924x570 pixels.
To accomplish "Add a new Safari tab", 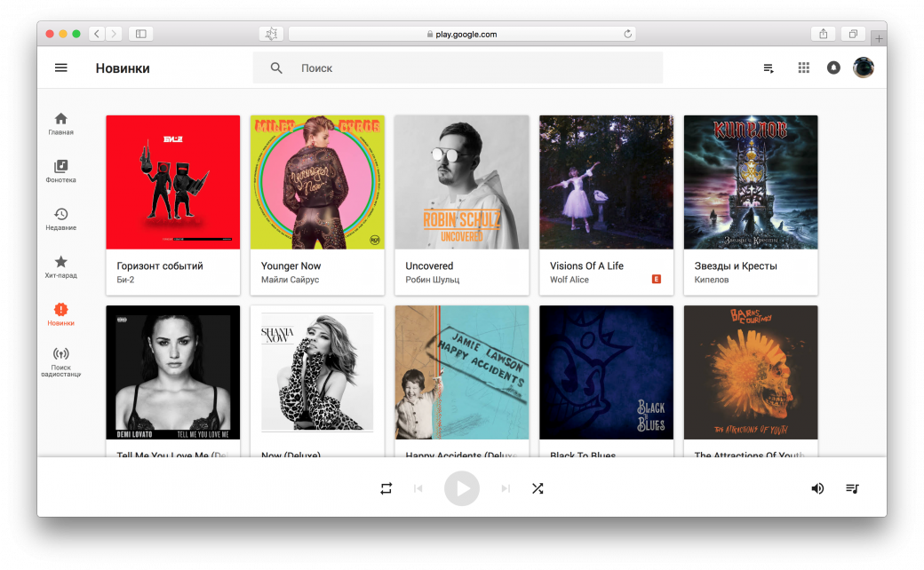I will (x=879, y=39).
